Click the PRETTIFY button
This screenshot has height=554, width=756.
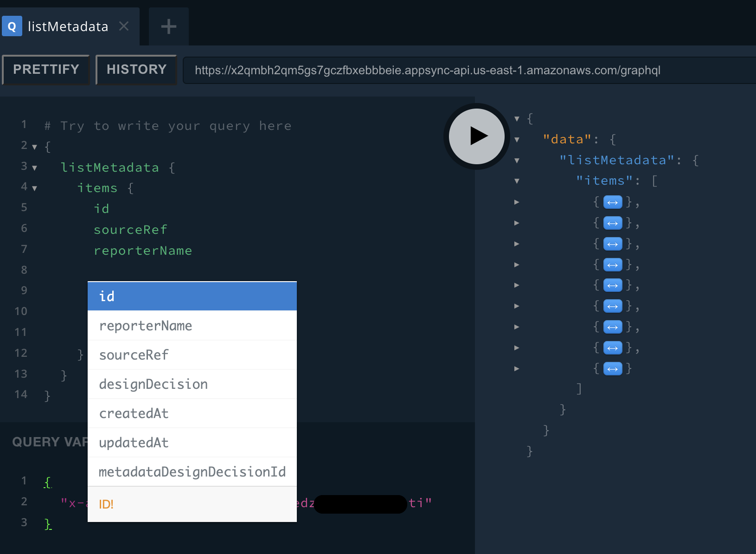(45, 70)
